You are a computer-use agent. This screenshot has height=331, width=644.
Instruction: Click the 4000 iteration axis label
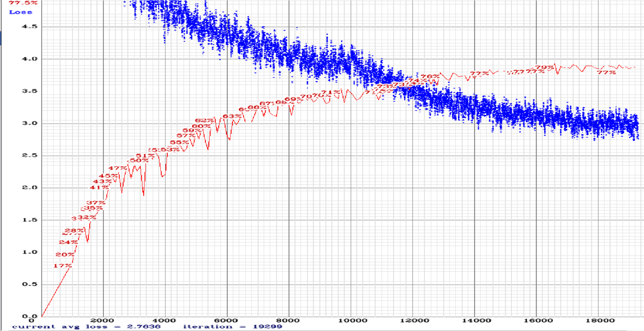164,320
